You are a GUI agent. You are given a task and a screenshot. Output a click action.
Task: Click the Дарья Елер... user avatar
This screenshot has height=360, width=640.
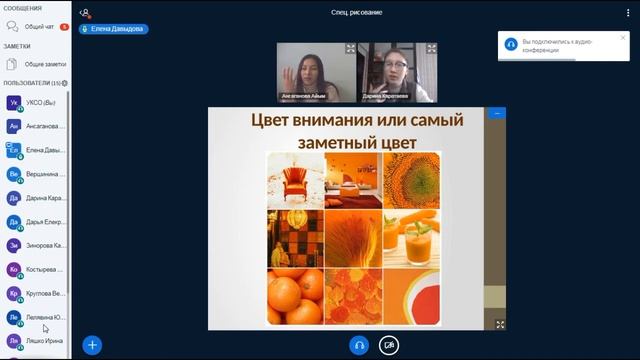(14, 222)
